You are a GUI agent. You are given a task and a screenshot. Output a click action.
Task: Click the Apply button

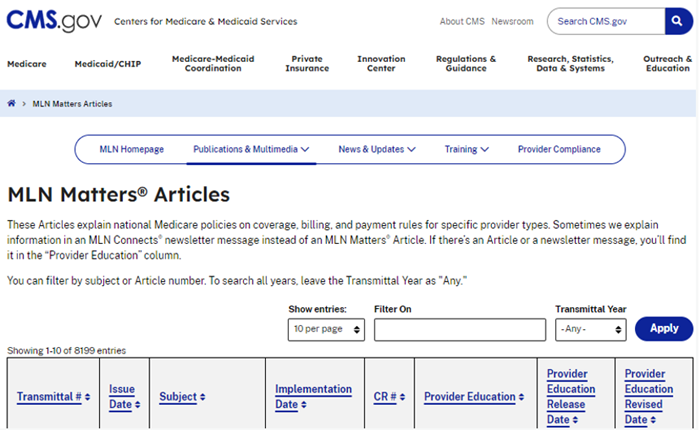pos(664,329)
